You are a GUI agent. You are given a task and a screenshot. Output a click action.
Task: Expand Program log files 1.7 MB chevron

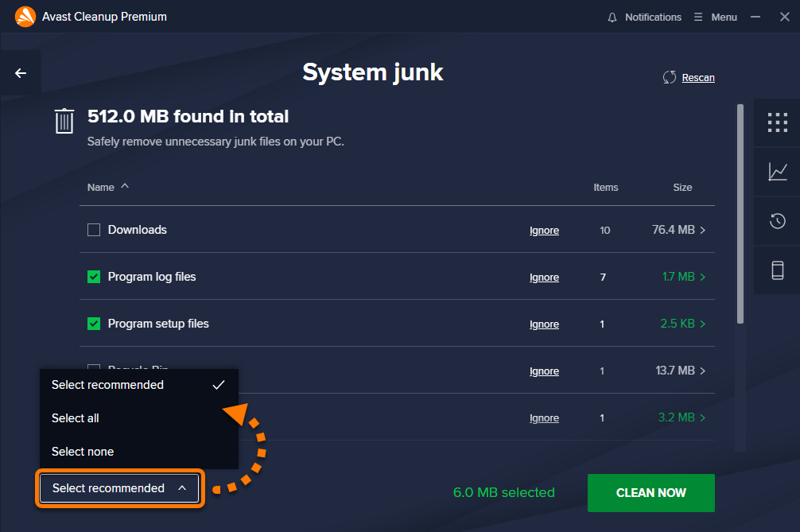coord(702,277)
